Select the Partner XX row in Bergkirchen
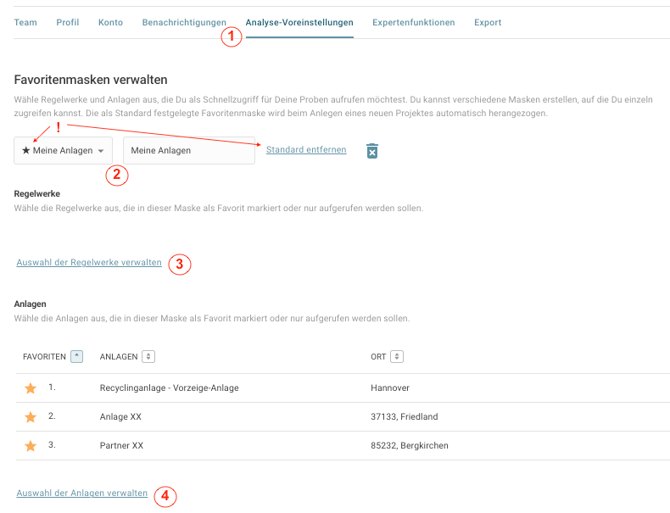This screenshot has height=513, width=670. (343, 446)
